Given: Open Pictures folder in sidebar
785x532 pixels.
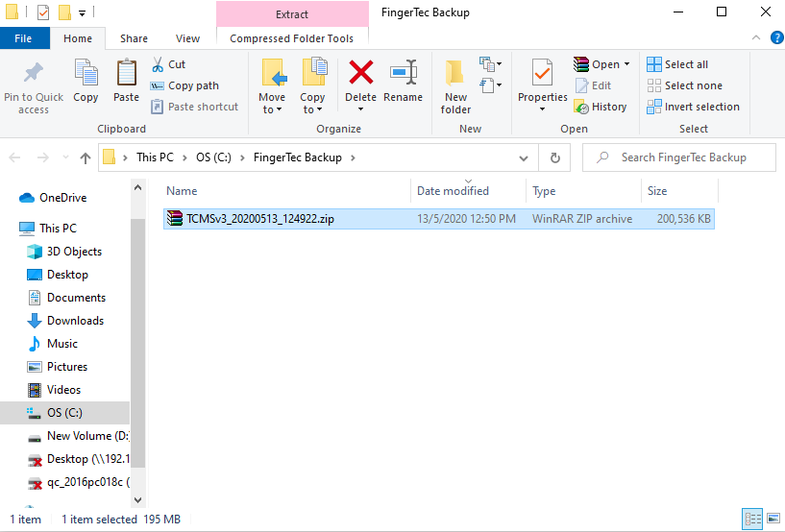Looking at the screenshot, I should 57,366.
